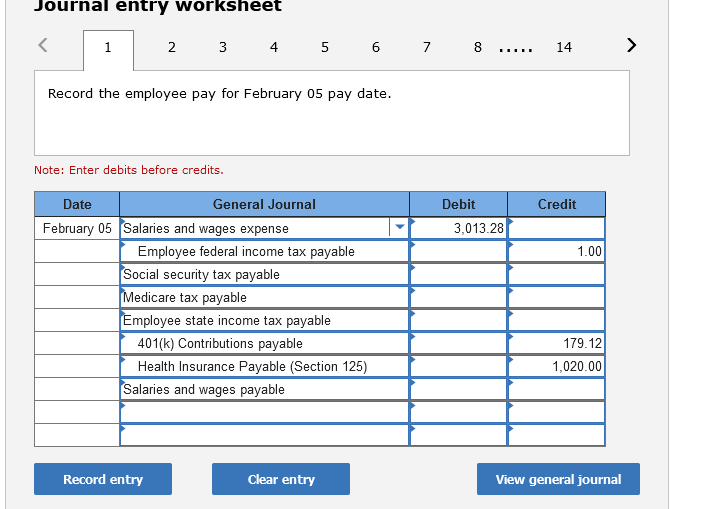Select the Employee federal income tax payable field
Viewport: 723px width, 509px height.
[264, 251]
